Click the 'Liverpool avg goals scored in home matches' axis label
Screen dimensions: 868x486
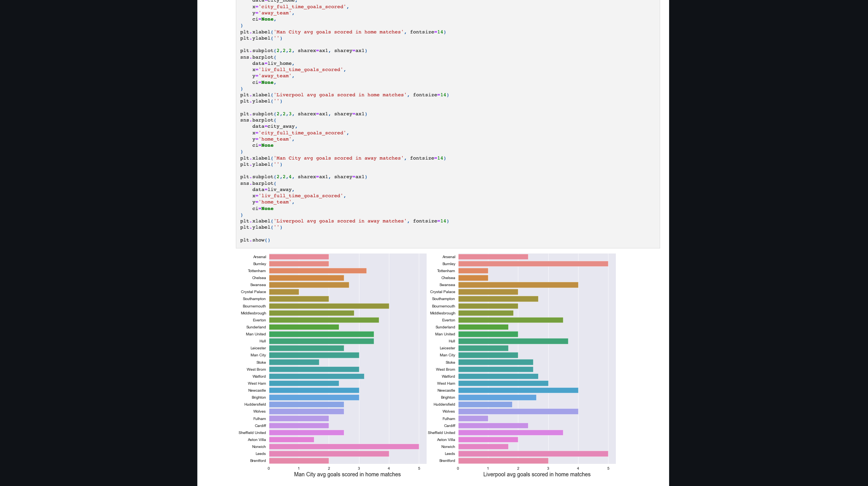(x=537, y=474)
